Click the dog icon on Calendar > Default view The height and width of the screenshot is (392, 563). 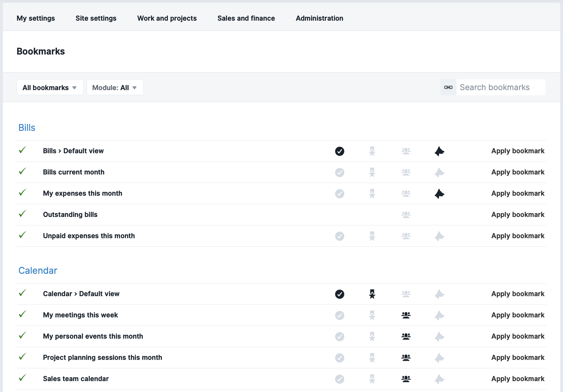[x=439, y=294]
